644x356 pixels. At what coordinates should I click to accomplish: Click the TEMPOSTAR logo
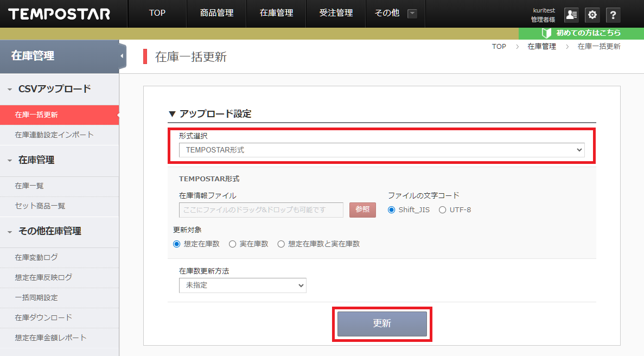coord(59,14)
